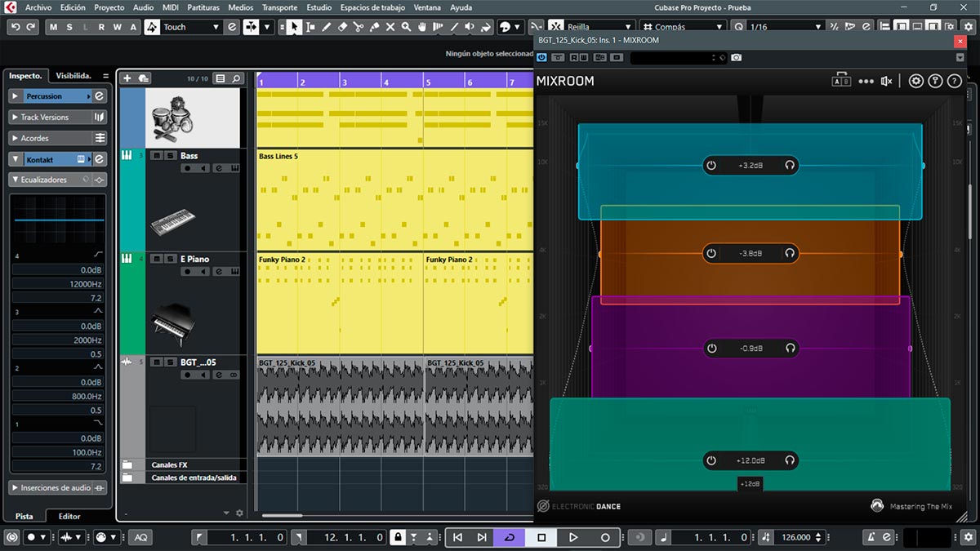This screenshot has width=980, height=551.
Task: Click the AQ auto-quantize button
Action: tap(141, 537)
